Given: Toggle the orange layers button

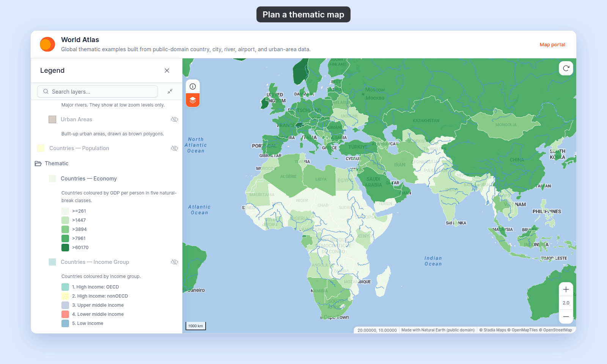Looking at the screenshot, I should (x=193, y=100).
